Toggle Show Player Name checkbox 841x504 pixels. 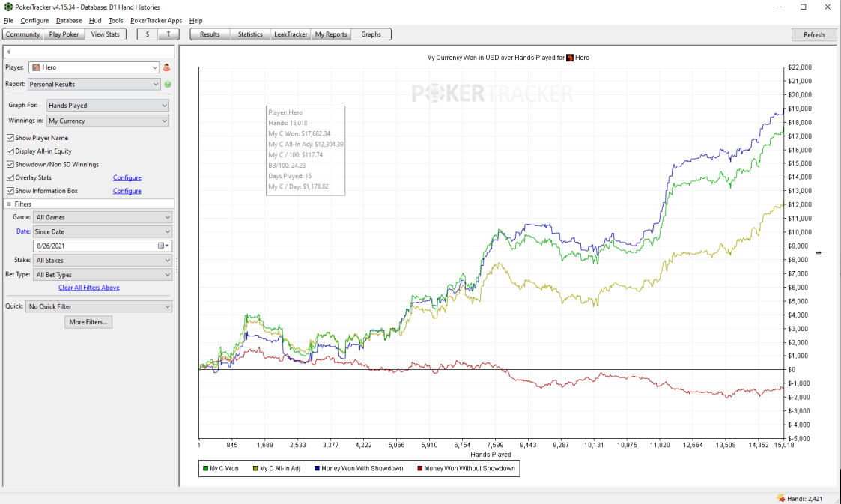pyautogui.click(x=10, y=138)
